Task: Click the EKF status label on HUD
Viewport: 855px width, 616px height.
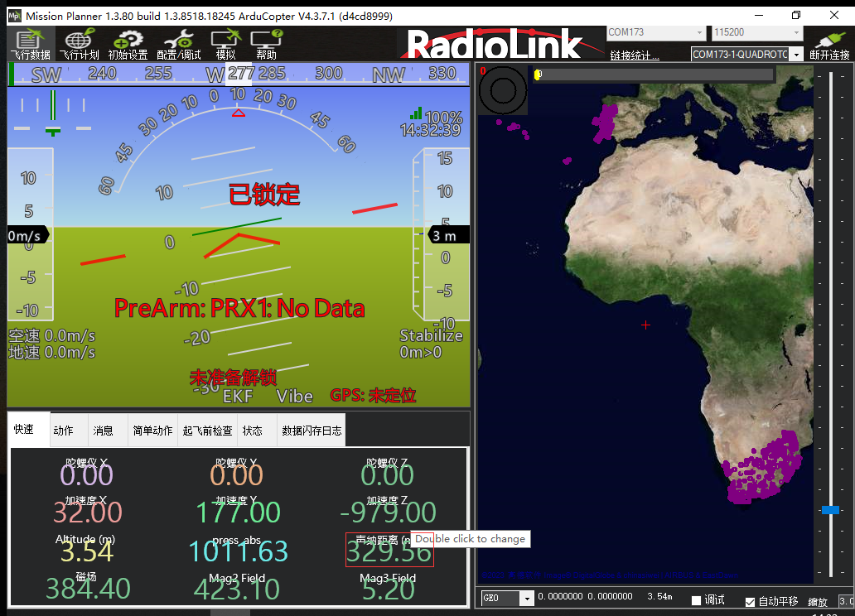Action: point(238,396)
